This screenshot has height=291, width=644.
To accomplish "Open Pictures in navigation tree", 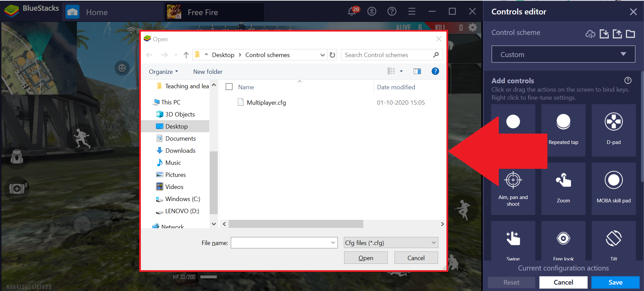I will (x=175, y=175).
